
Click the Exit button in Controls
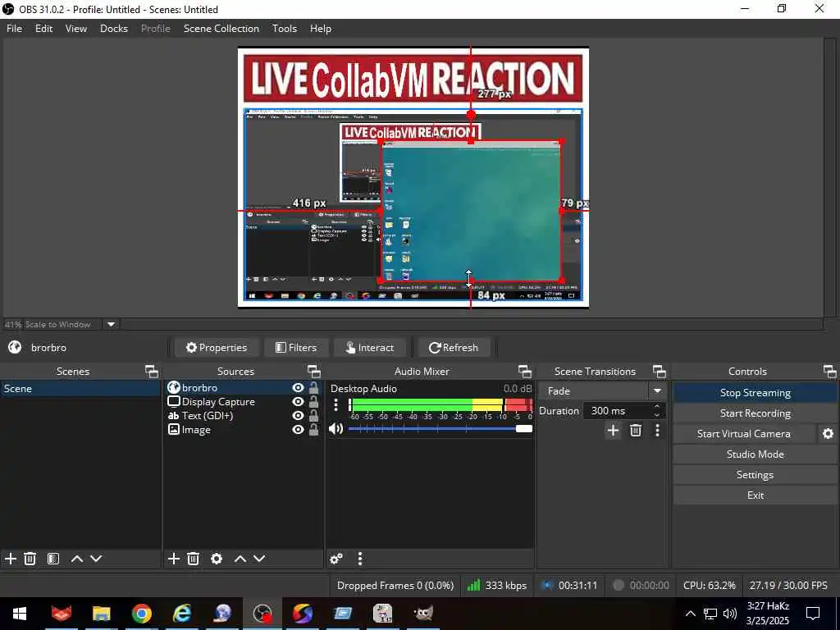pyautogui.click(x=755, y=495)
